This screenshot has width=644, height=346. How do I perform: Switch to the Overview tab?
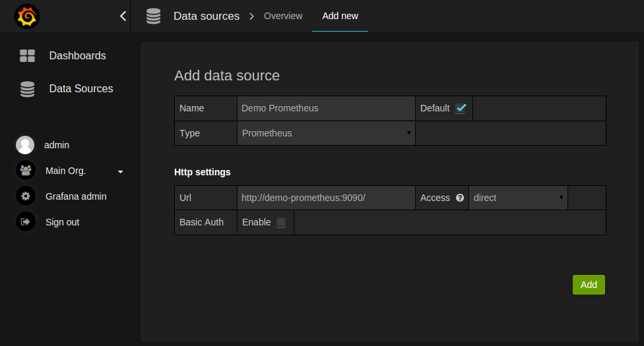pyautogui.click(x=283, y=16)
